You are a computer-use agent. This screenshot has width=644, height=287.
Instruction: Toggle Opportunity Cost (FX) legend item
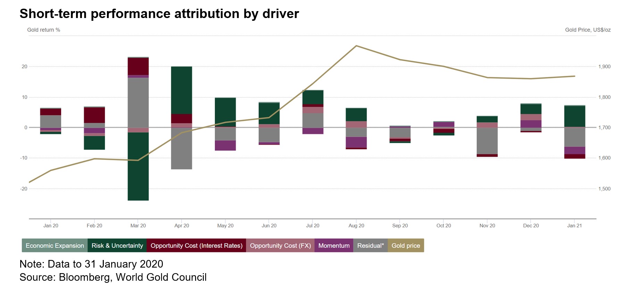pyautogui.click(x=280, y=245)
